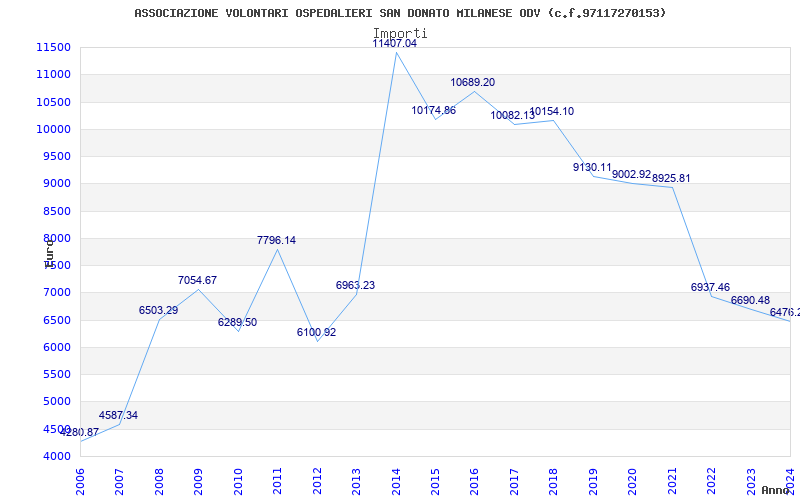Image resolution: width=800 pixels, height=500 pixels.
Task: Select the y-axis tick 6500
Action: tap(56, 320)
